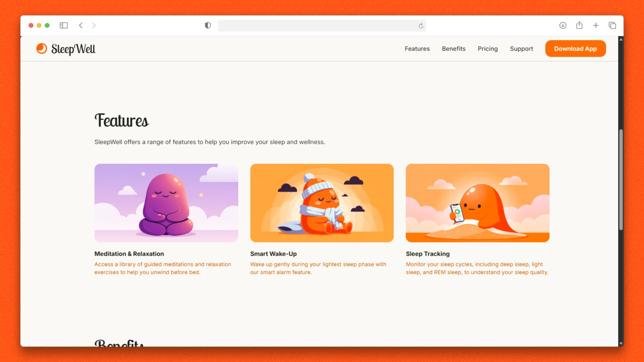644x362 pixels.
Task: Open the Features nav link
Action: pos(417,49)
